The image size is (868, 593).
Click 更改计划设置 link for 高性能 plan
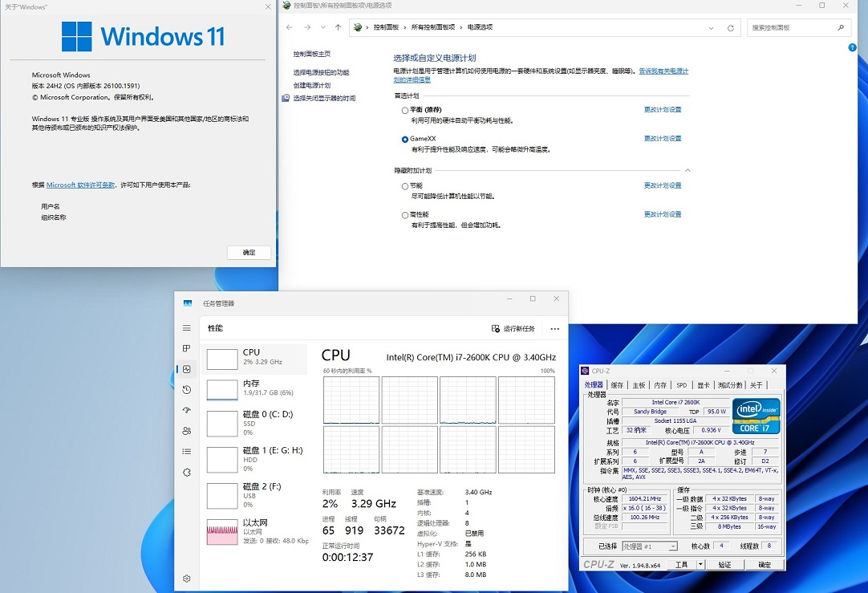[663, 214]
